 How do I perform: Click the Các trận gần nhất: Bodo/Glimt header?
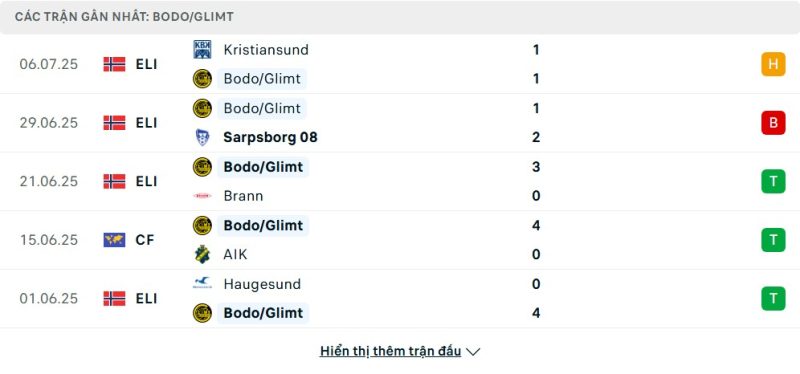124,17
